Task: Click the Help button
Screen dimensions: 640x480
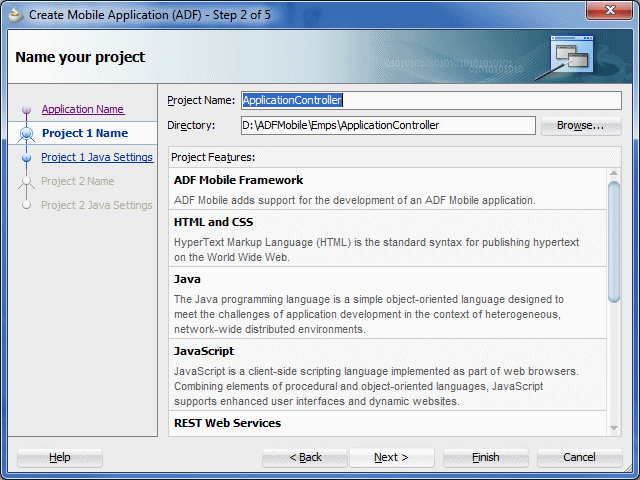Action: pos(60,458)
